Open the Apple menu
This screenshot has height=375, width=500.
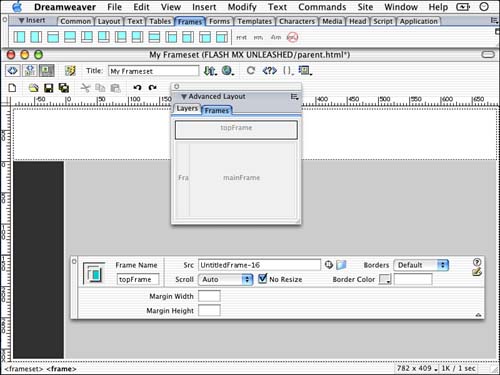point(17,7)
